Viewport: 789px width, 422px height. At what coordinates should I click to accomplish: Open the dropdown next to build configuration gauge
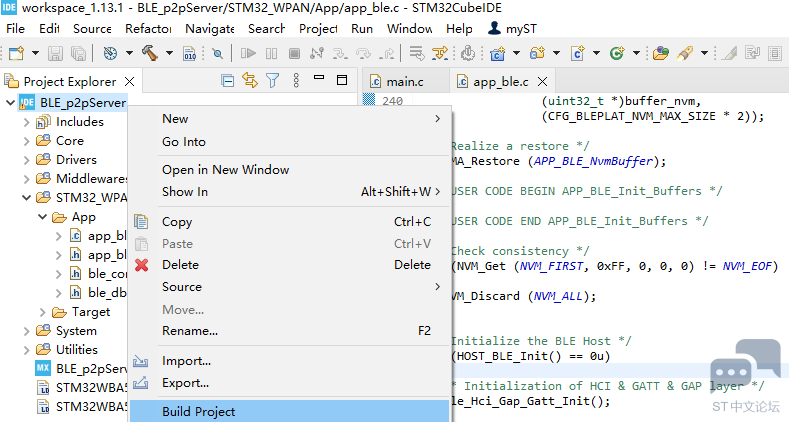coord(129,53)
